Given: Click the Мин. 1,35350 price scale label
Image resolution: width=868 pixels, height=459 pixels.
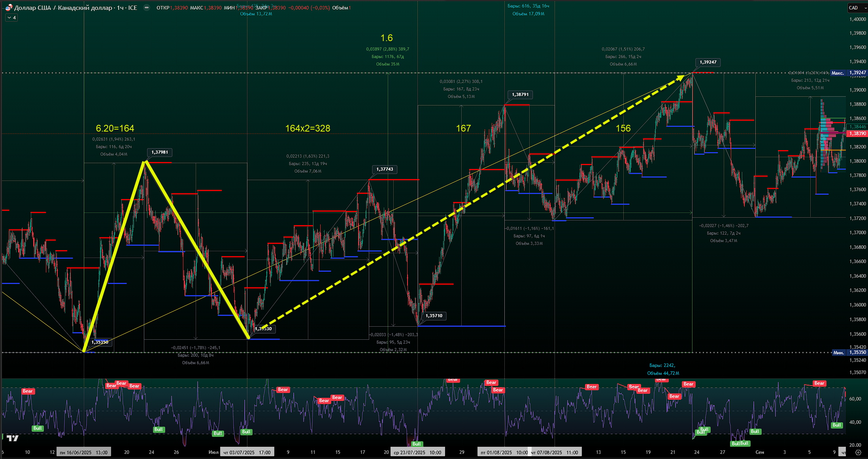Looking at the screenshot, I should [x=849, y=352].
